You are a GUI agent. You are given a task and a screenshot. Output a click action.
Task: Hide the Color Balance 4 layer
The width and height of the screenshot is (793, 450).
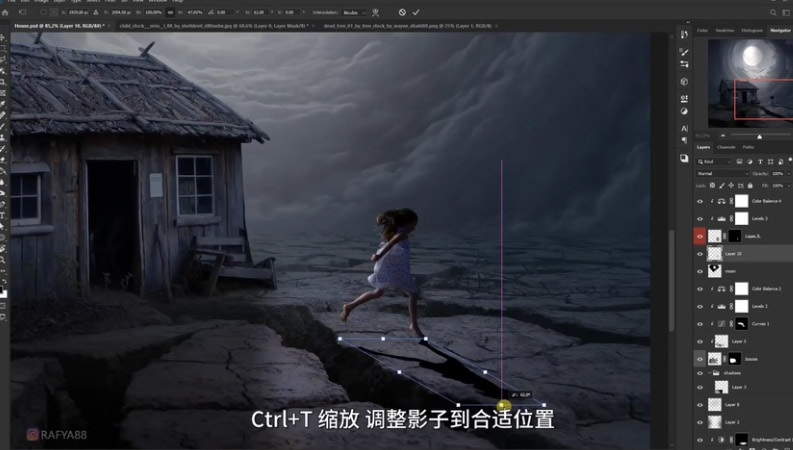coord(700,201)
